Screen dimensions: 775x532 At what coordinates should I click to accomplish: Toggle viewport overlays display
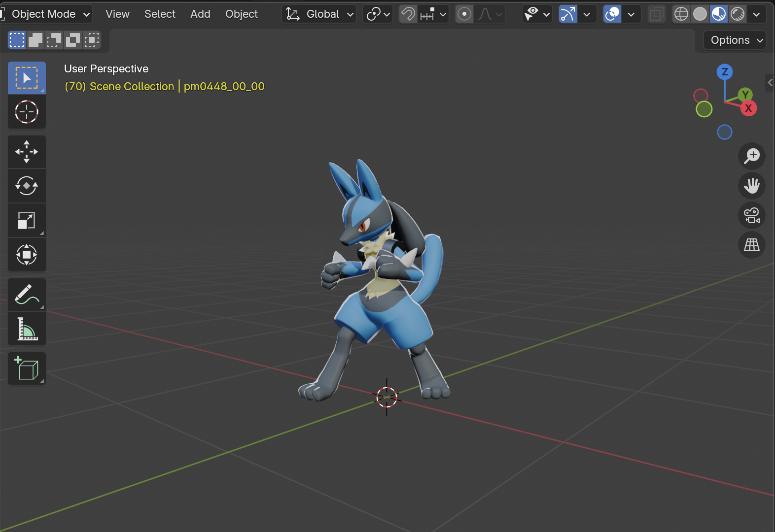click(612, 14)
